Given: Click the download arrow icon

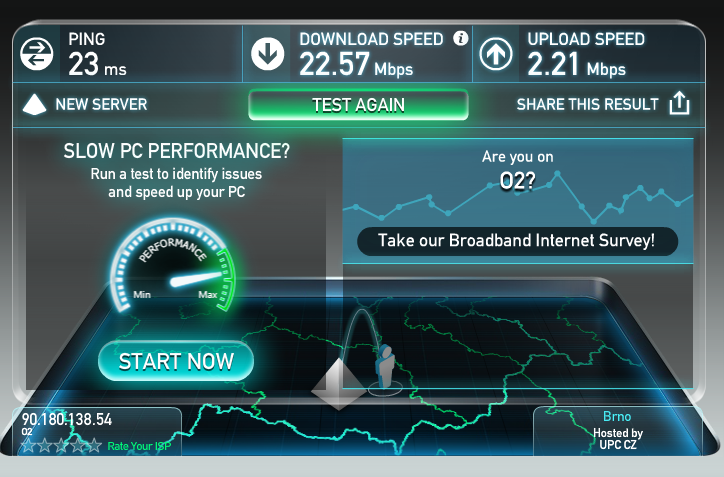Looking at the screenshot, I should (267, 54).
